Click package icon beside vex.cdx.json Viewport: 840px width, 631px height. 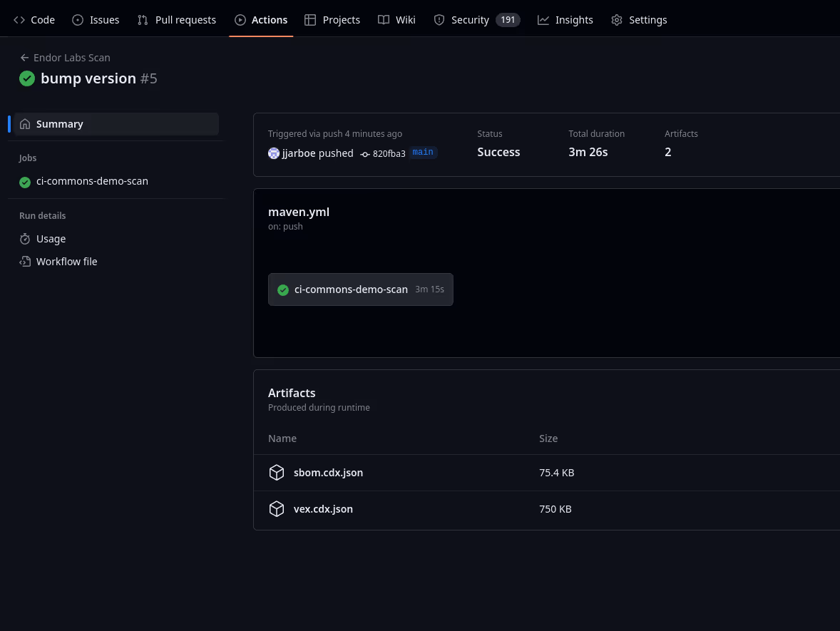[x=277, y=509]
